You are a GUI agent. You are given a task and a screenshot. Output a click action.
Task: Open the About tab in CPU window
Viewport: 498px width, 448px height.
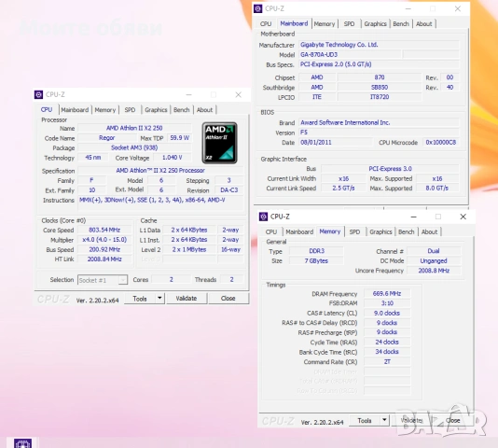[x=204, y=110]
